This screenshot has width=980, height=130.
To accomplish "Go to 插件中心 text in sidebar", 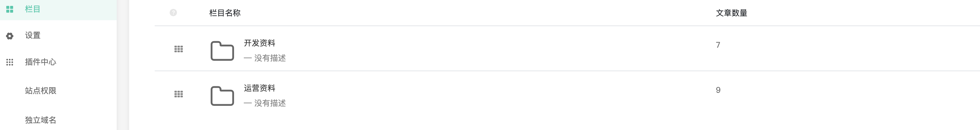I will click(41, 62).
